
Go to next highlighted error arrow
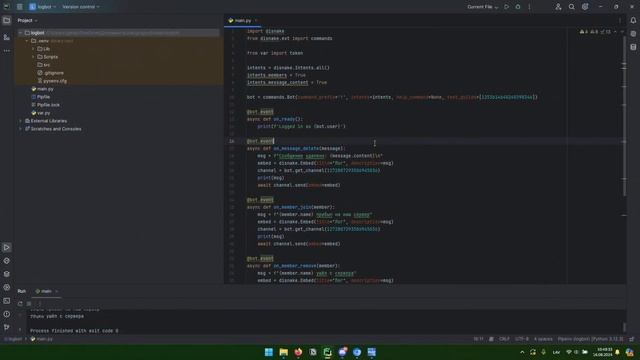[x=622, y=32]
